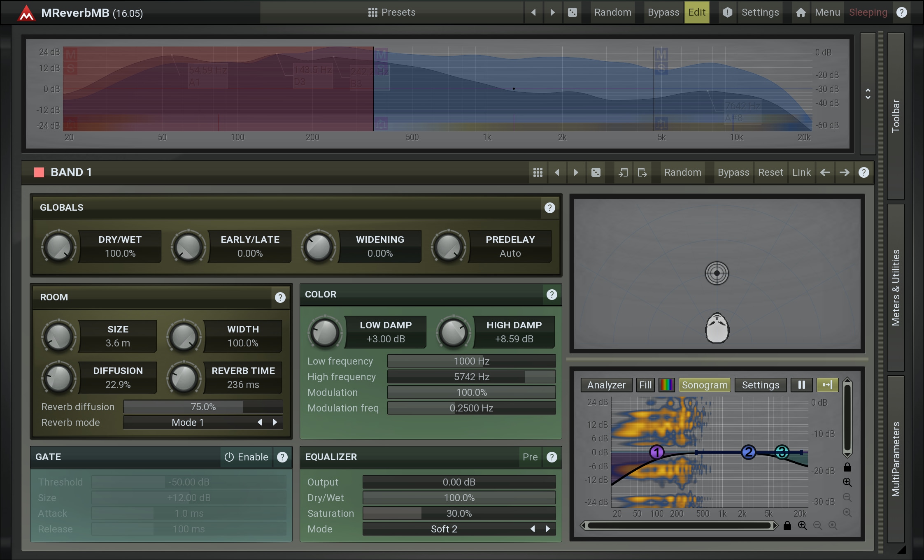Toggle Band 1 Bypass
This screenshot has height=560, width=924.
click(733, 172)
